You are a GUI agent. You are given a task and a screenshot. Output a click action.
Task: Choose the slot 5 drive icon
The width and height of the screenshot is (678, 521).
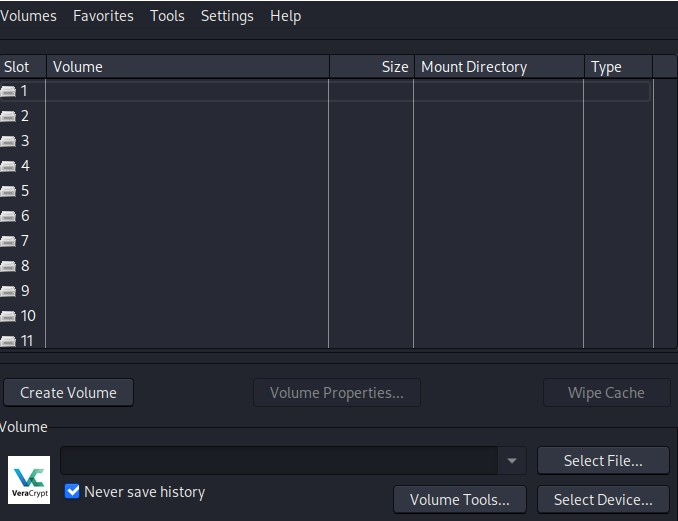(x=8, y=191)
